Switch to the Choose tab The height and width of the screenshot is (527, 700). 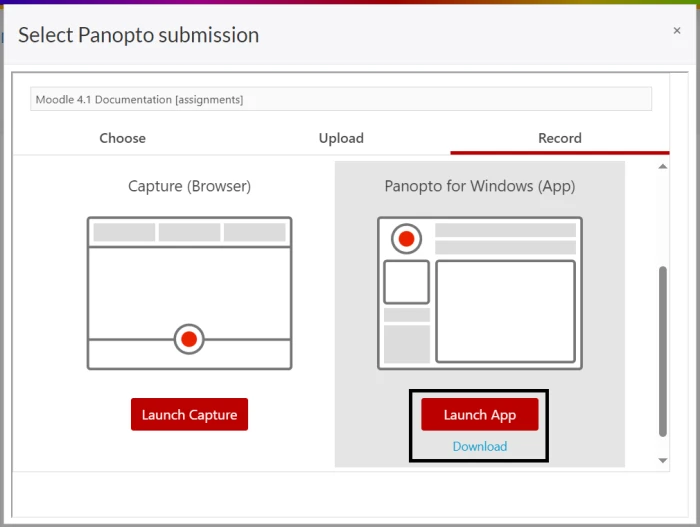122,138
